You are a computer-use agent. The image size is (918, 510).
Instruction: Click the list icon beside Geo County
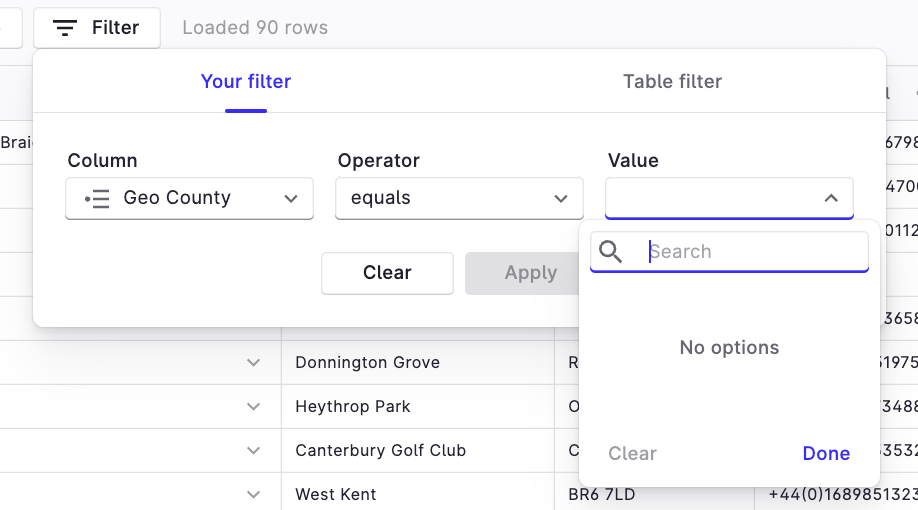point(97,198)
